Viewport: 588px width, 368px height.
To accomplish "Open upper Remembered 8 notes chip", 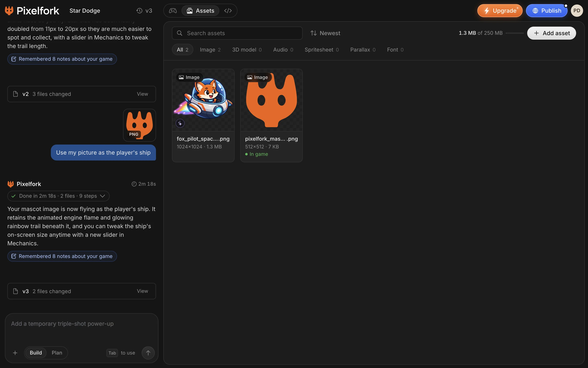I will [62, 59].
